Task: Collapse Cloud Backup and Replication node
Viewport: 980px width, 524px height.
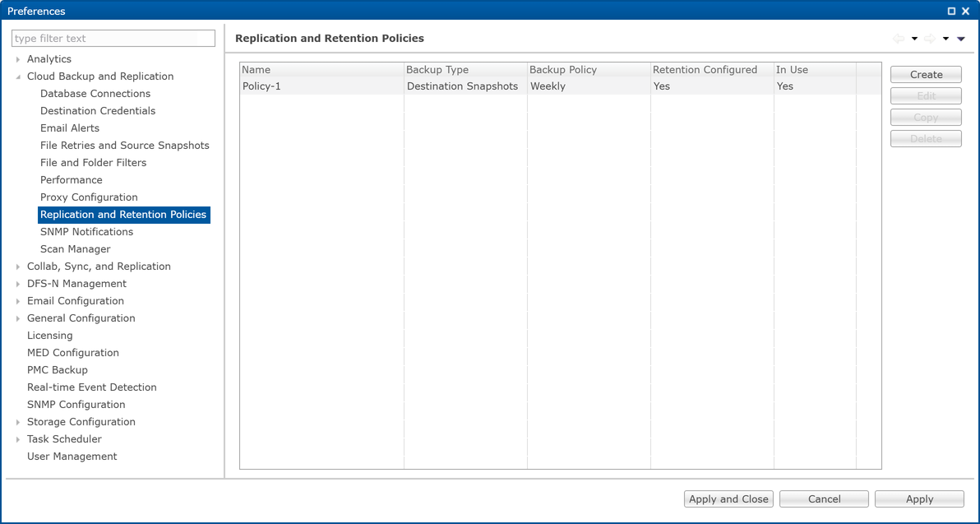Action: click(x=19, y=77)
